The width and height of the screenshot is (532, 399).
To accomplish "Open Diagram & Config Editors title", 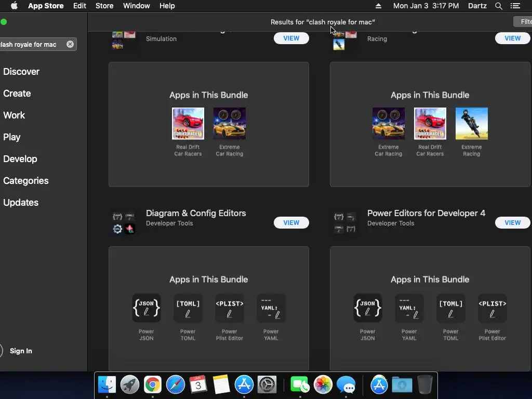I will 196,213.
